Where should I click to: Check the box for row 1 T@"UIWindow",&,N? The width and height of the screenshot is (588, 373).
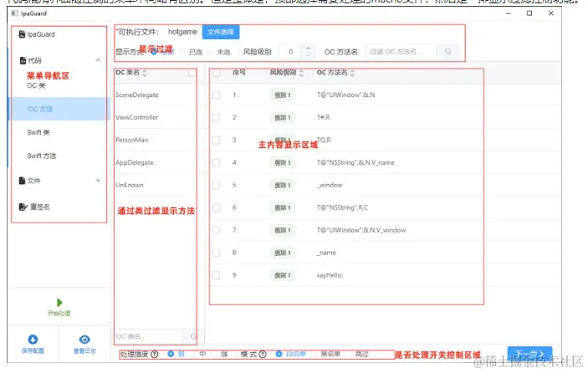[216, 95]
